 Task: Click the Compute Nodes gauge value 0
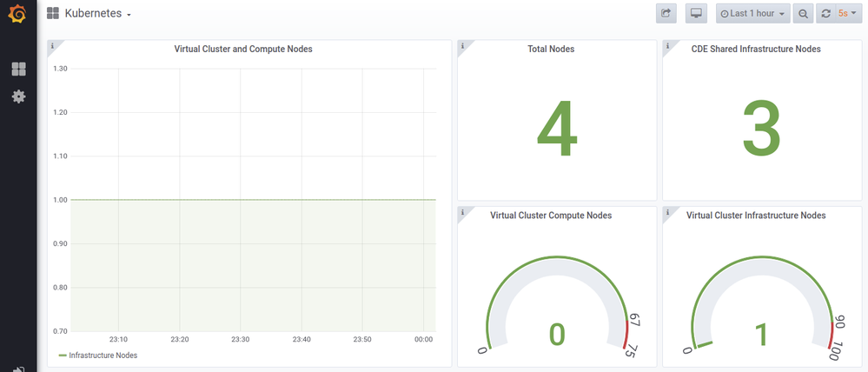click(x=557, y=335)
